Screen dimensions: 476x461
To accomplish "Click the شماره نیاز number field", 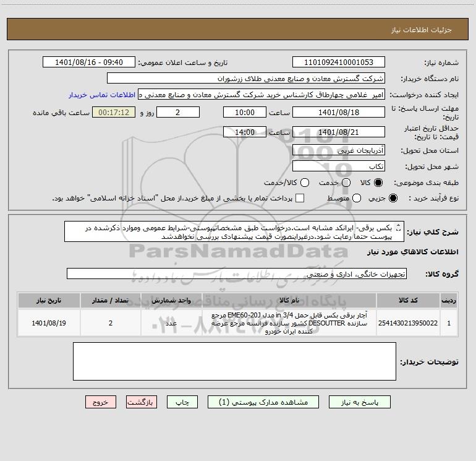I will (x=339, y=62).
